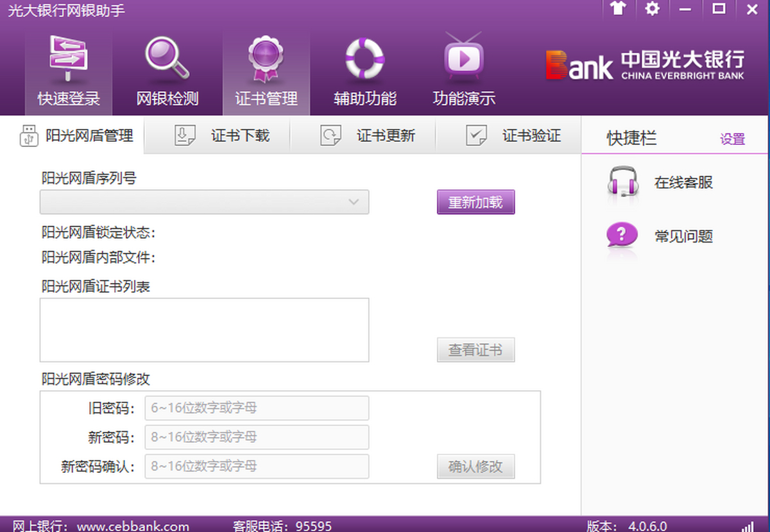Open the 功能演示 TV play icon

click(463, 57)
